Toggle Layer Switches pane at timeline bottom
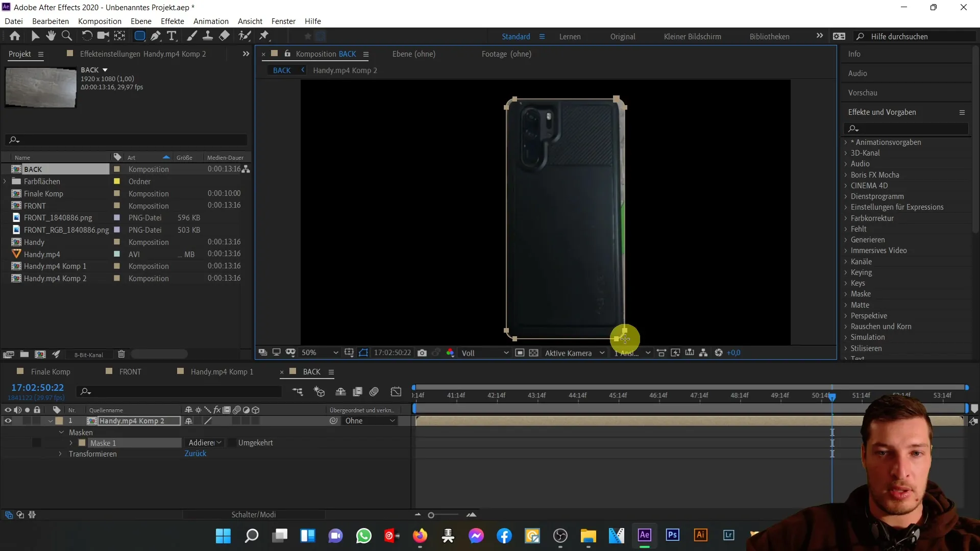980x551 pixels. point(9,515)
